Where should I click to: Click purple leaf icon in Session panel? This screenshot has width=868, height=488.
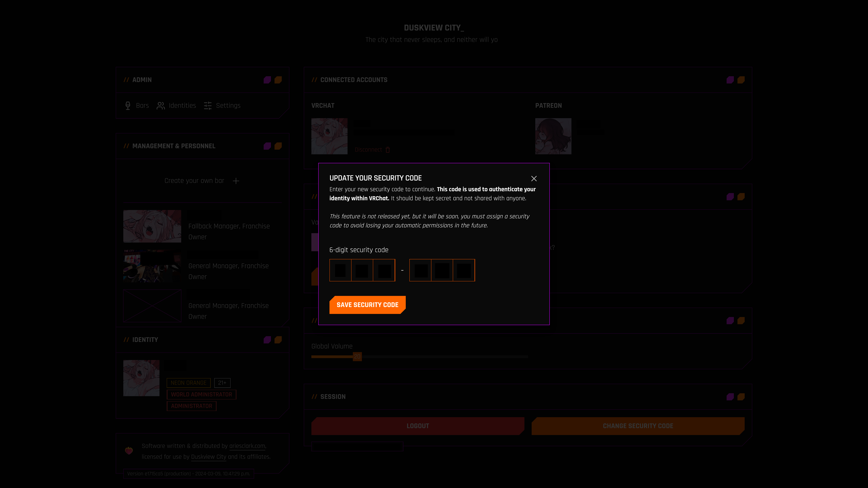click(x=730, y=397)
